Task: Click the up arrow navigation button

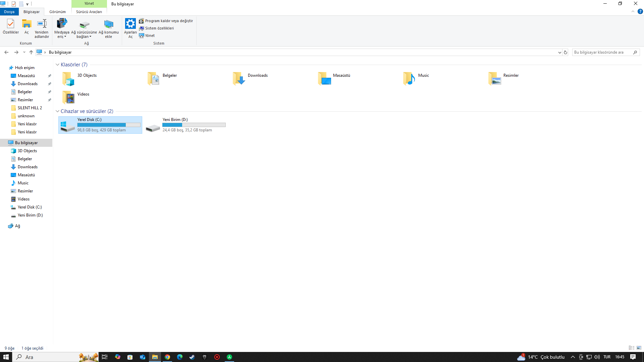Action: tap(31, 52)
